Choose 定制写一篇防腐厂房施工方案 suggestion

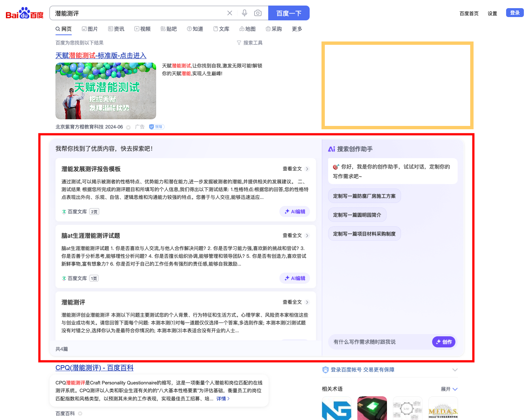(x=364, y=196)
